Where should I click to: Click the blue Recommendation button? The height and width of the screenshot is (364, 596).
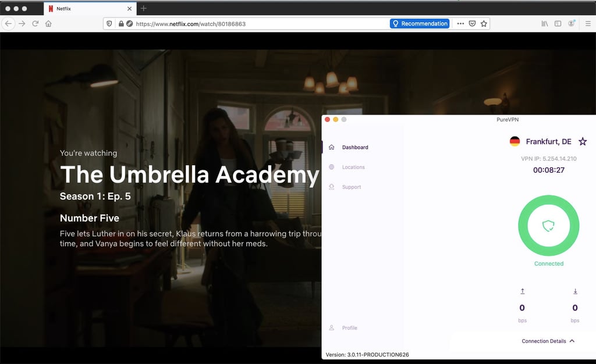coord(420,23)
